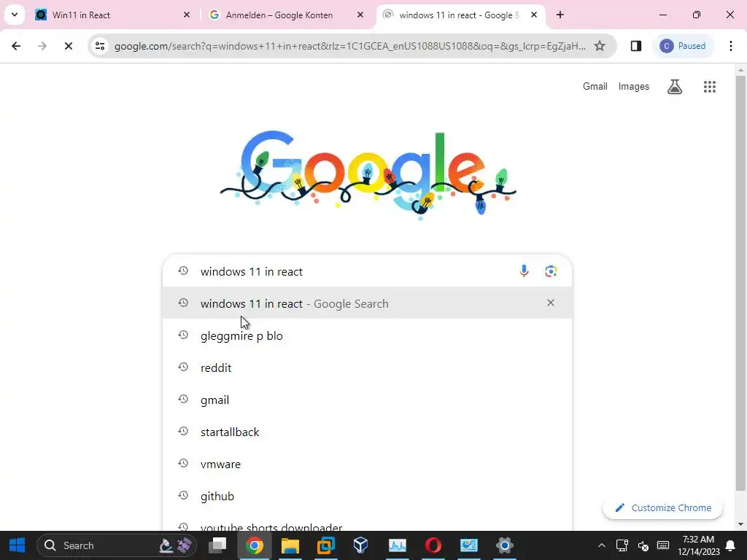
Task: Click the Customize Chrome button
Action: pyautogui.click(x=662, y=507)
